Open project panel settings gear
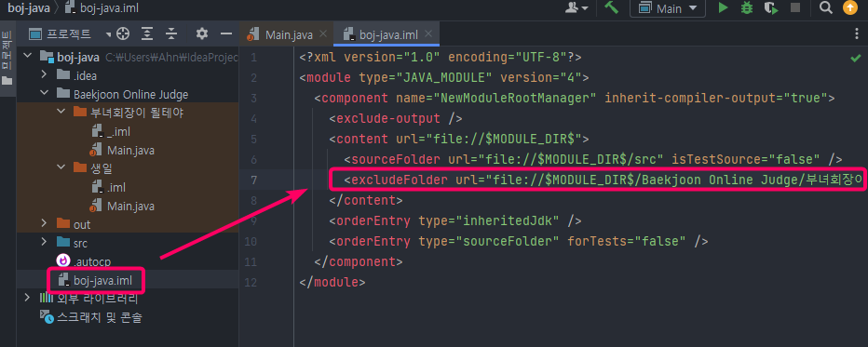Screen dimensions: 868x347 click(201, 34)
